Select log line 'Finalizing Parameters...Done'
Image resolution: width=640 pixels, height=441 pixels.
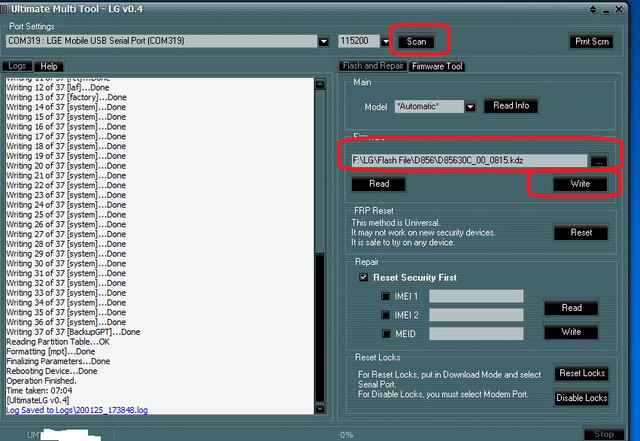pos(58,361)
